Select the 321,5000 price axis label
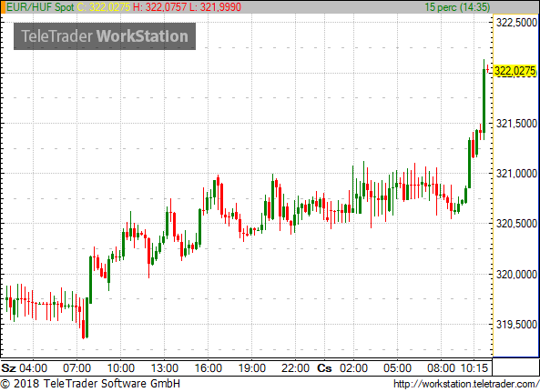Viewport: 540px width, 392px height. pyautogui.click(x=516, y=124)
